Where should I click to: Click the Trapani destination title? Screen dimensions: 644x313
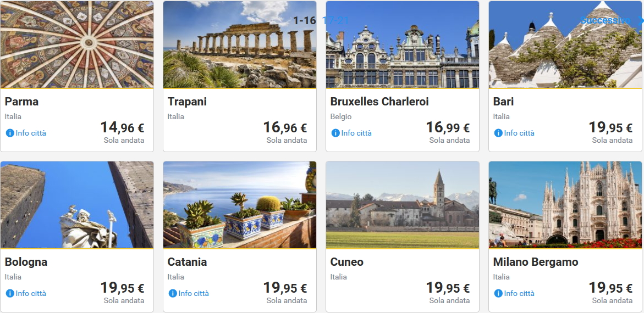(x=187, y=102)
